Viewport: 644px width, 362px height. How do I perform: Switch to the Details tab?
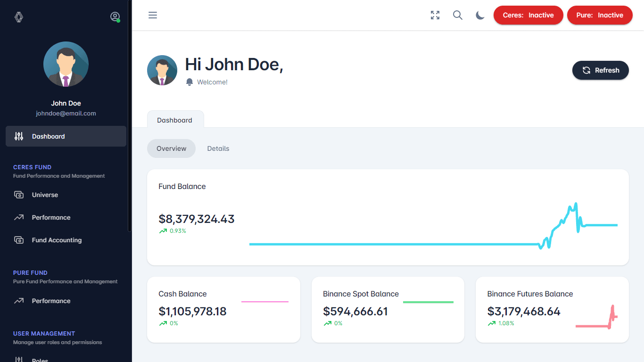(x=218, y=148)
